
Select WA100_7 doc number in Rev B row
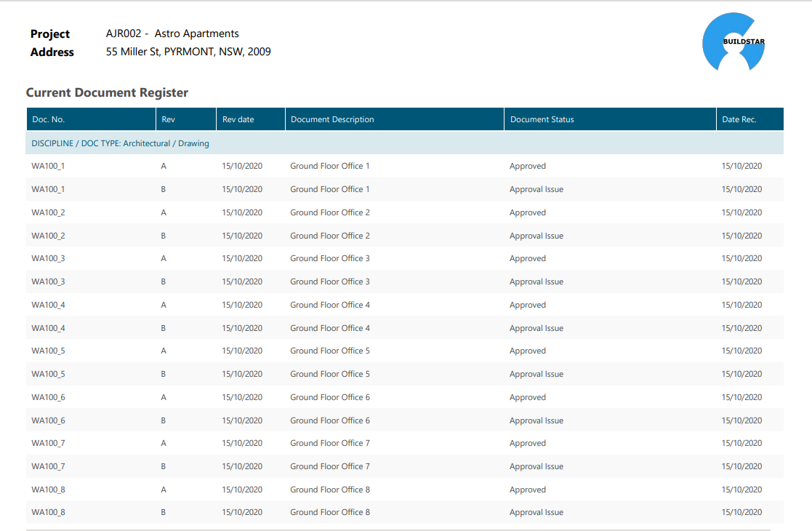pos(48,467)
